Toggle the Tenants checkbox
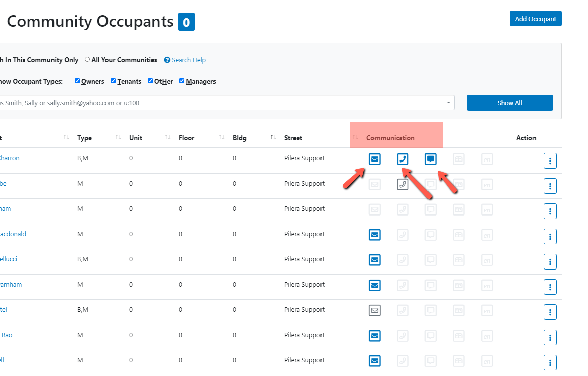Screen dimensions: 588x376 coord(113,81)
